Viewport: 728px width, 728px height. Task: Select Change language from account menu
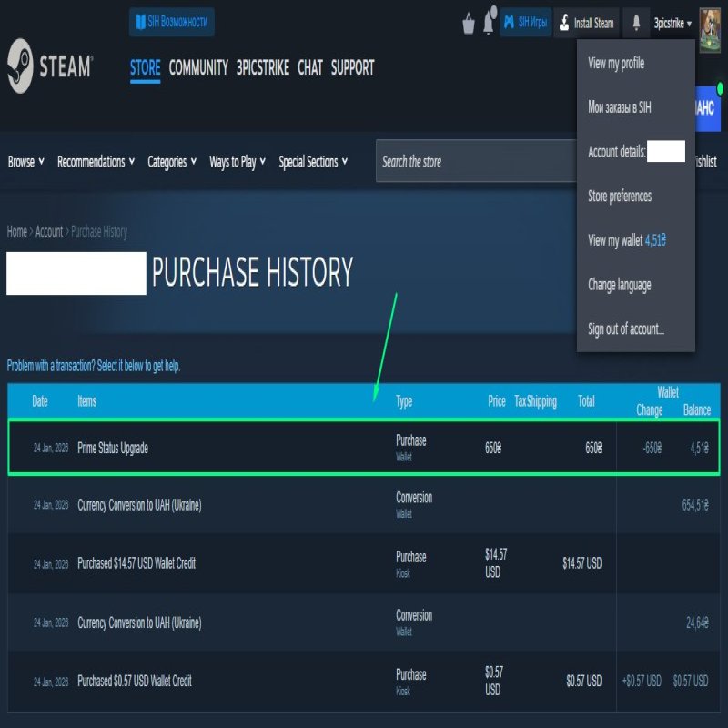(x=619, y=285)
